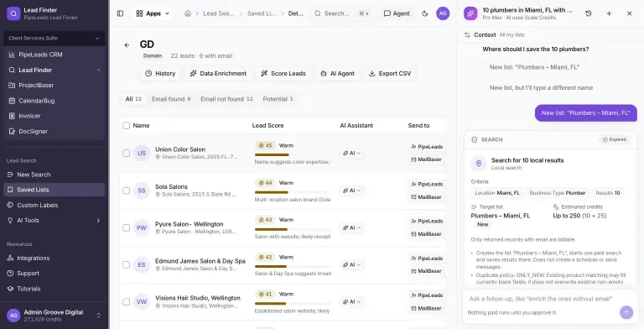Open the Apps dropdown
644x329 pixels.
coord(153,13)
